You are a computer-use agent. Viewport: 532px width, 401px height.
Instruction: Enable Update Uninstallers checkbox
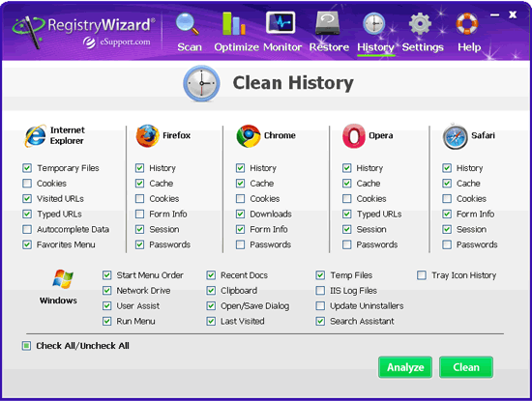[x=320, y=306]
